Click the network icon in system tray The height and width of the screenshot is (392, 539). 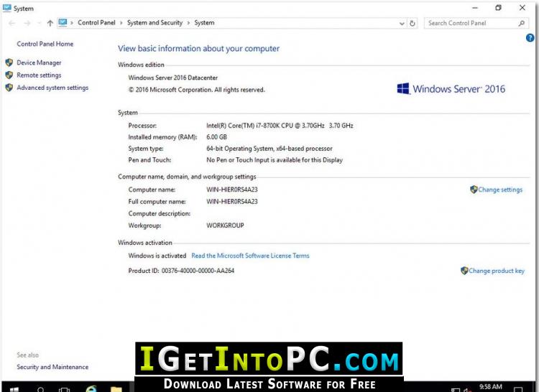click(x=456, y=390)
